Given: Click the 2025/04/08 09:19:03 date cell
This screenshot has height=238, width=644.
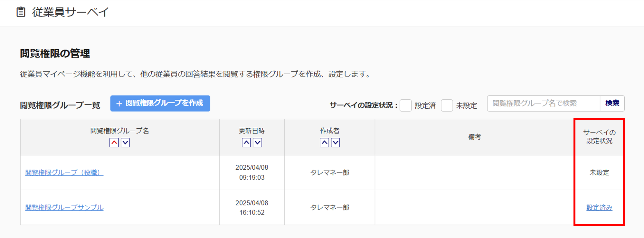Looking at the screenshot, I should tap(252, 173).
